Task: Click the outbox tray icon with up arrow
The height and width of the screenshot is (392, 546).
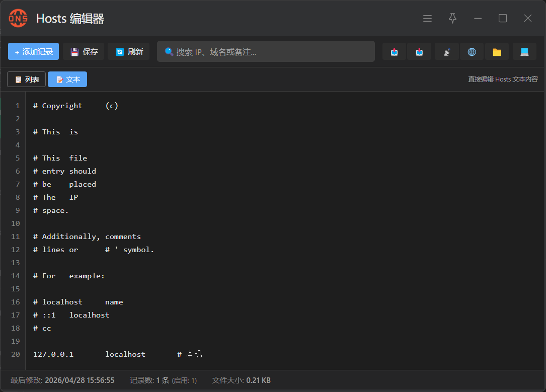Action: [395, 52]
